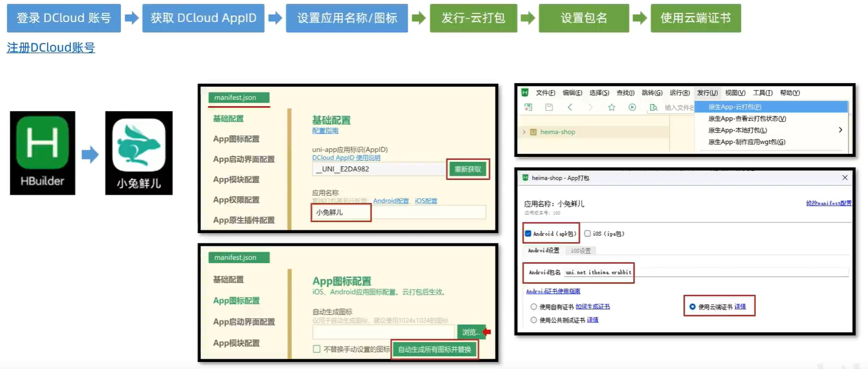
Task: Click the run play-circle toolbar icon
Action: [x=632, y=107]
